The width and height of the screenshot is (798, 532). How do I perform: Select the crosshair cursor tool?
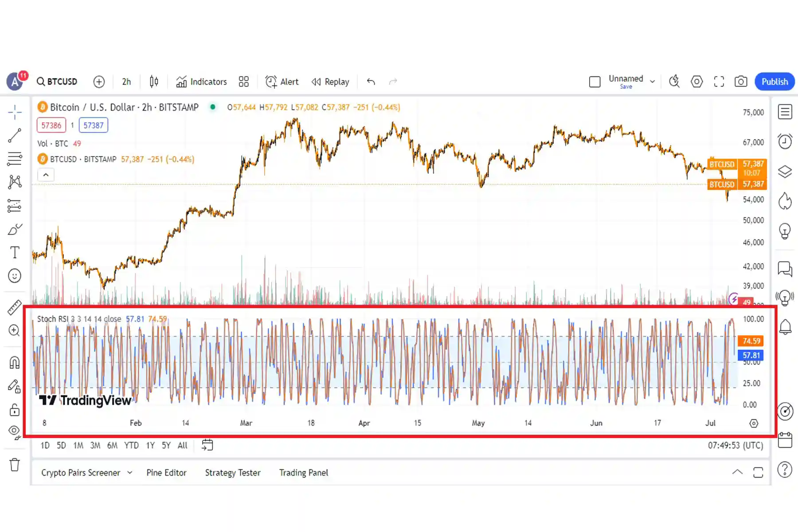(15, 112)
